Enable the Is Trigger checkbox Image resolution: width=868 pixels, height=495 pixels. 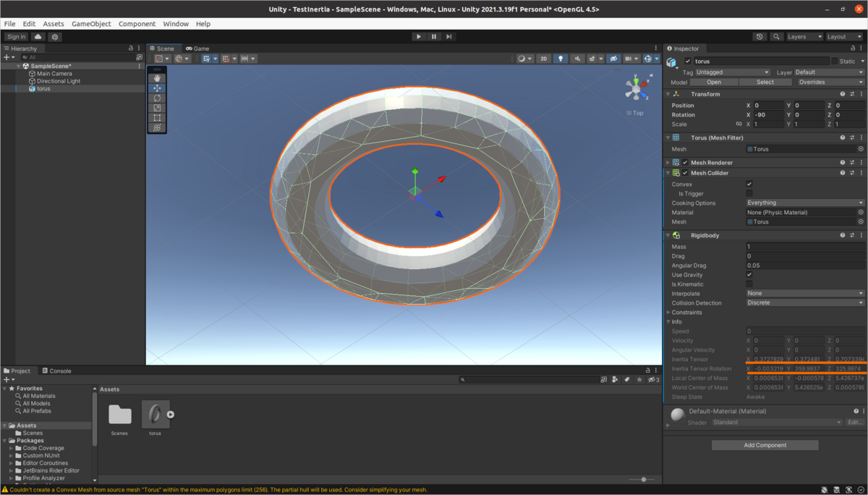(x=749, y=193)
